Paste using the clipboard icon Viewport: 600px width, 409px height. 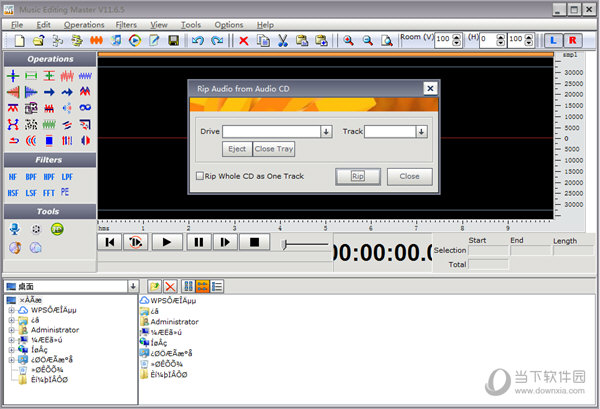pos(302,40)
